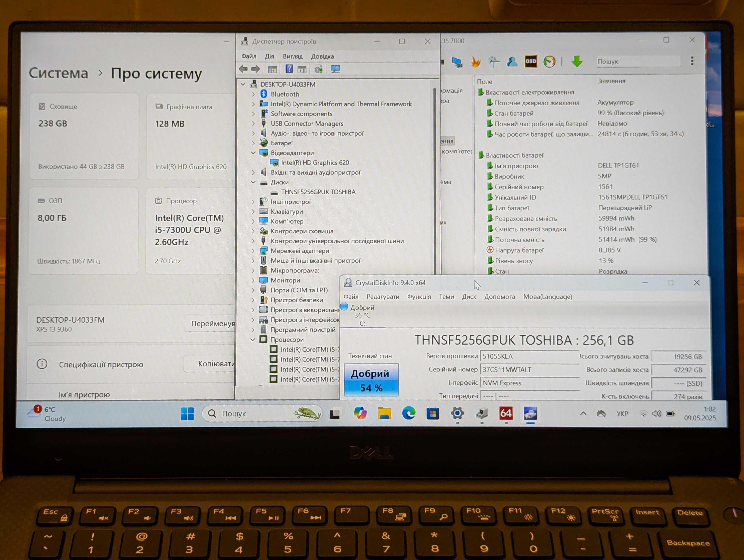Click the OSD icon in AIDA64 toolbar
This screenshot has height=560, width=744.
530,61
